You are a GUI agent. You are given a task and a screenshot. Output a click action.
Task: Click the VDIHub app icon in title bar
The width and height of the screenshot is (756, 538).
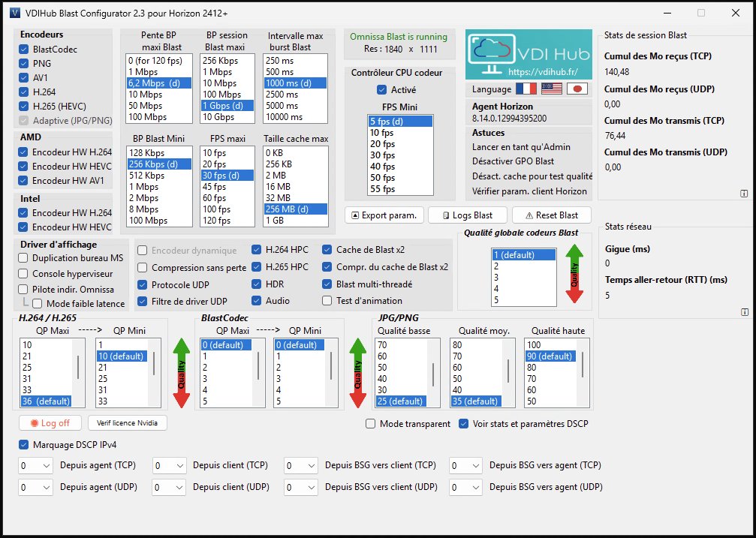pyautogui.click(x=14, y=13)
